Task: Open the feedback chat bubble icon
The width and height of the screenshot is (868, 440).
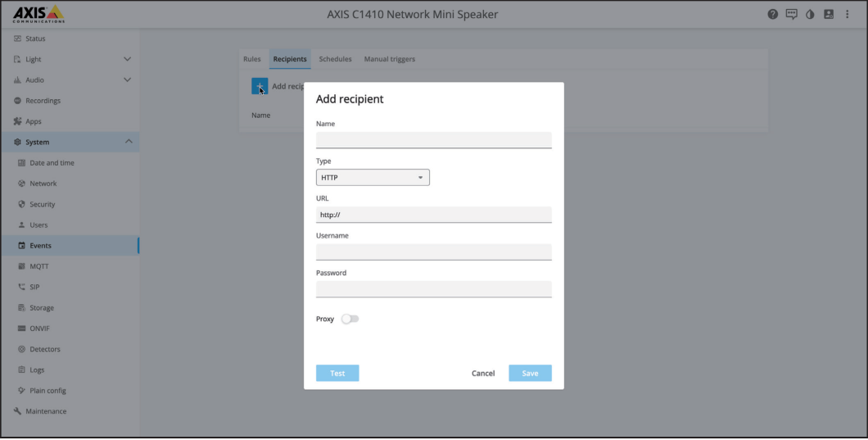Action: (x=792, y=15)
